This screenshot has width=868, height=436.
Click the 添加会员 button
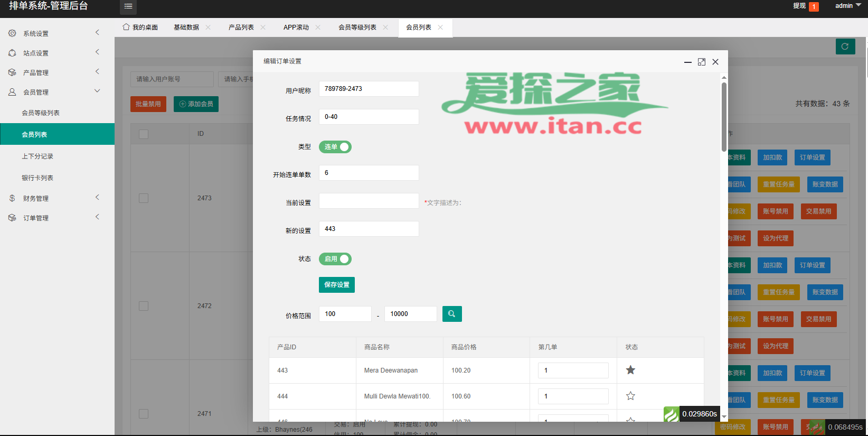pos(196,104)
